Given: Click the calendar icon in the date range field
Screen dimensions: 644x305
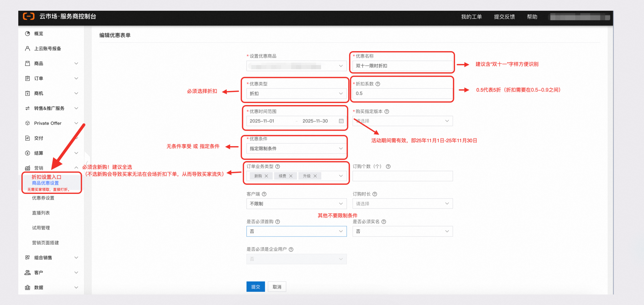Looking at the screenshot, I should tap(341, 121).
